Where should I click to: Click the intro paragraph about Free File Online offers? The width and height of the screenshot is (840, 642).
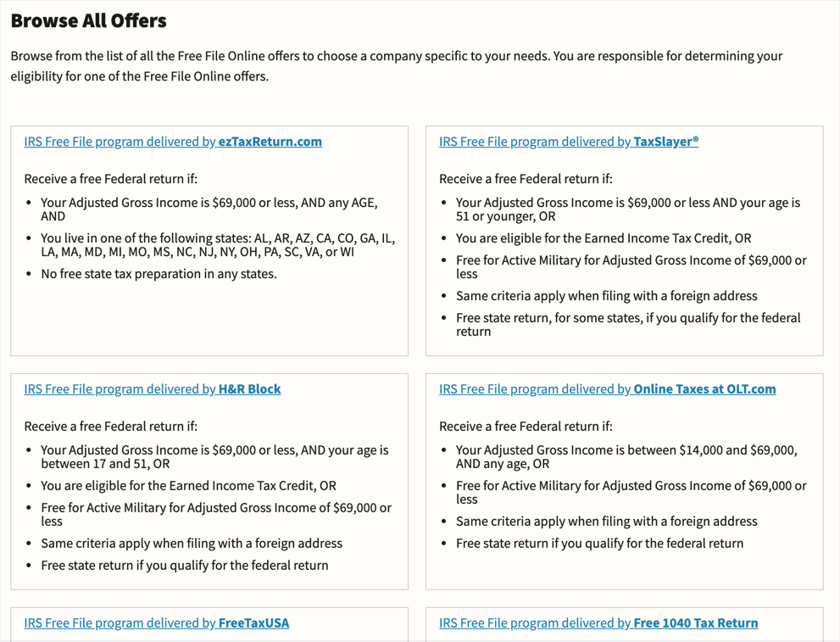pos(397,66)
